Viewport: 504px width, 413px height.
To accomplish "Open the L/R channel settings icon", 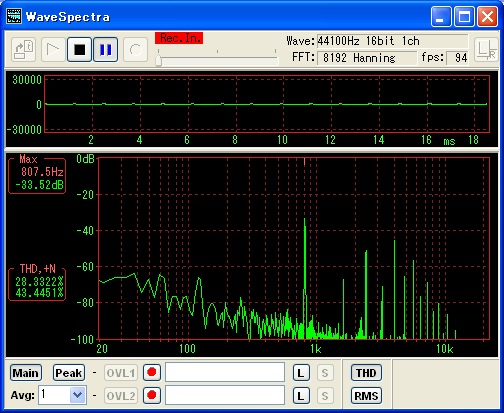I will 486,50.
